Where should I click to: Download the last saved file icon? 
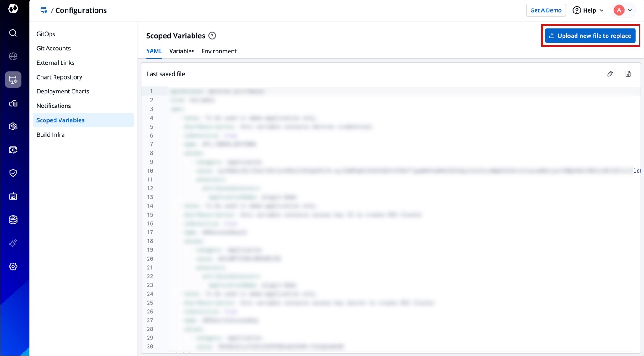tap(628, 74)
